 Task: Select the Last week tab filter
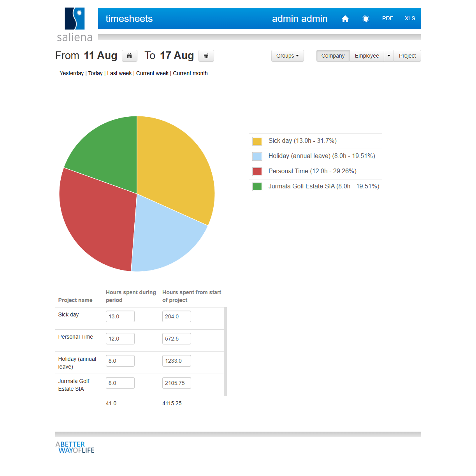click(x=119, y=73)
